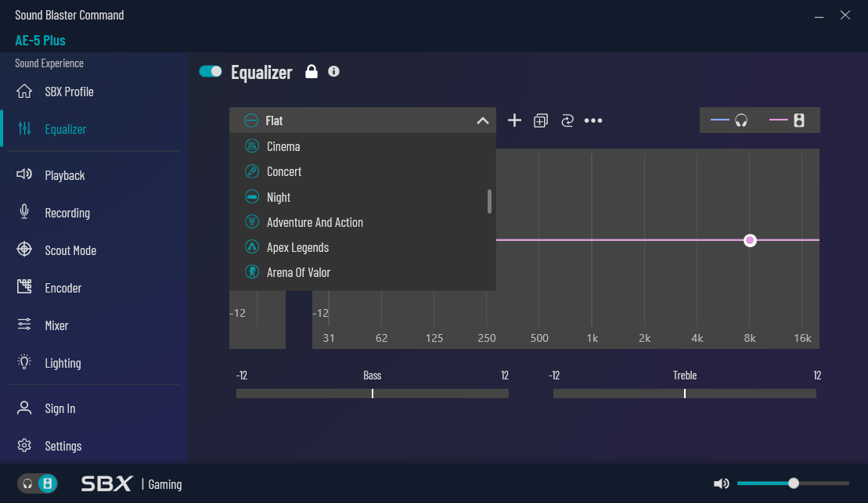Collapse the preset dropdown chevron

click(x=483, y=120)
